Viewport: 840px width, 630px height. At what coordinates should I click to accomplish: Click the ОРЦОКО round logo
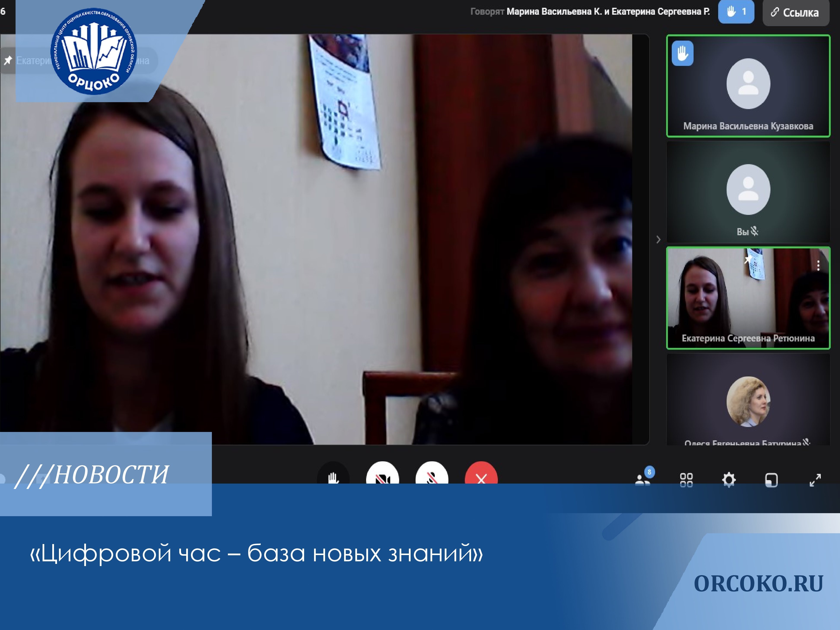pyautogui.click(x=94, y=51)
